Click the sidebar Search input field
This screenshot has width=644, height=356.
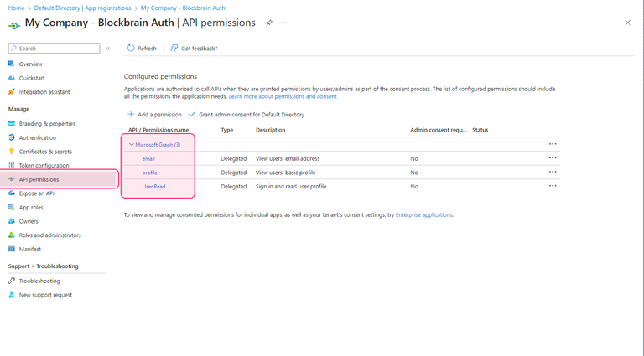pos(55,49)
